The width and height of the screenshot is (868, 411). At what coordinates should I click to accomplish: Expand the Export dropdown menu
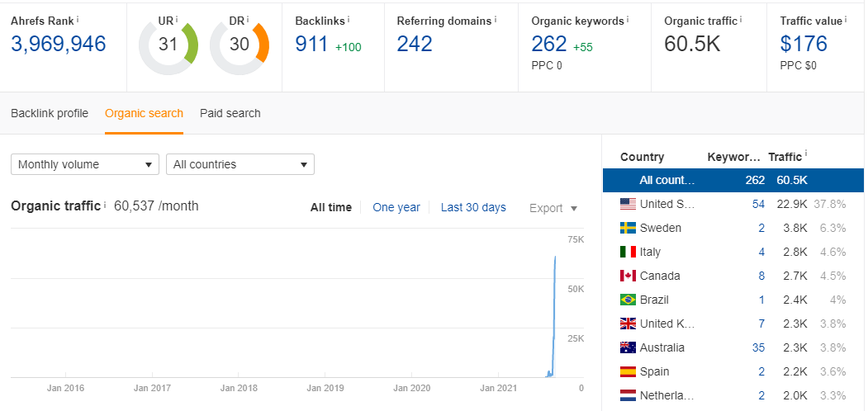point(553,208)
